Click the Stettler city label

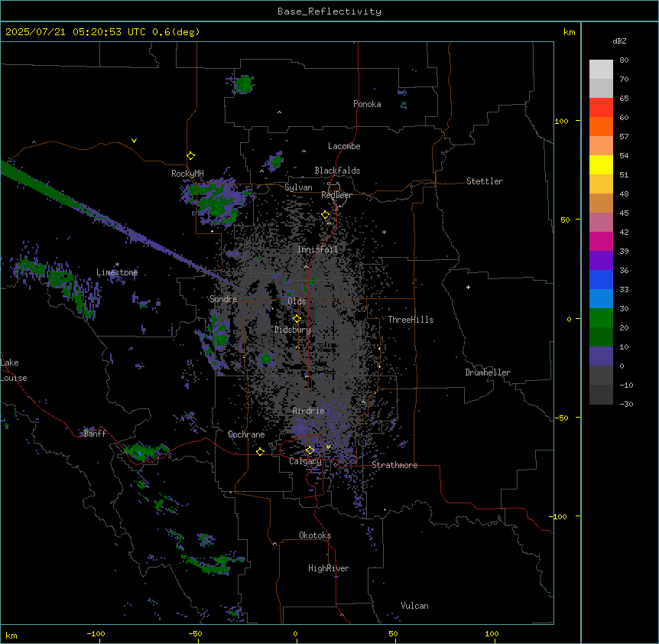(x=485, y=181)
